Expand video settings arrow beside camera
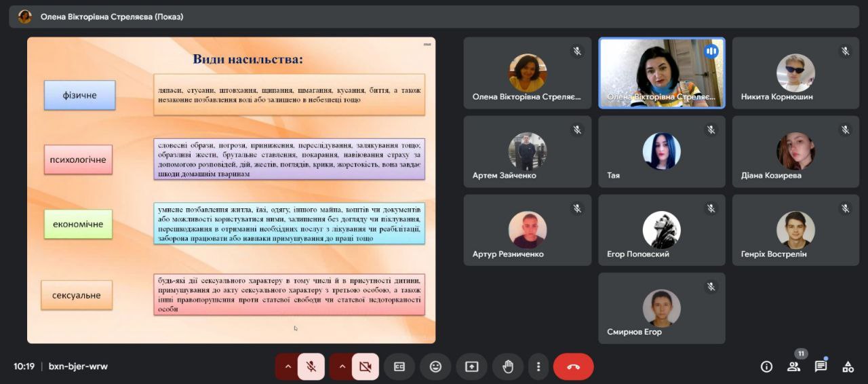The width and height of the screenshot is (868, 384). 341,366
